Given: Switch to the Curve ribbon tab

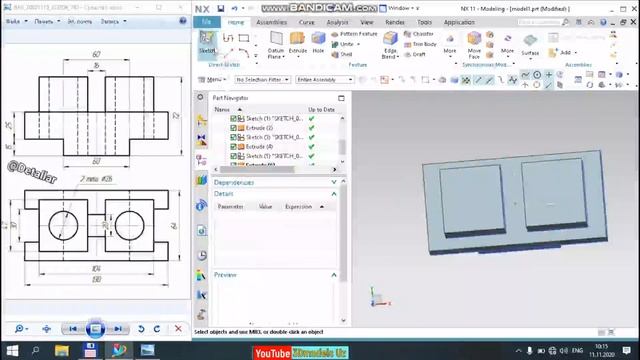Looking at the screenshot, I should tap(307, 22).
